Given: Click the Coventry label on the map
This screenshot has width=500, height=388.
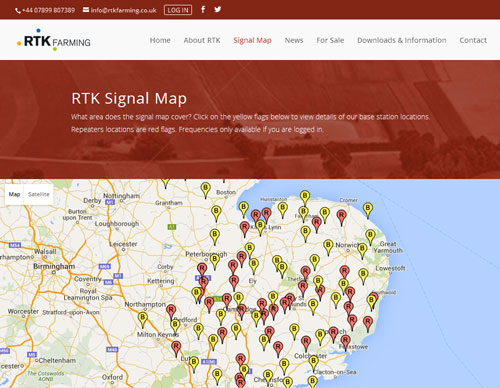Looking at the screenshot, I should point(87,279).
